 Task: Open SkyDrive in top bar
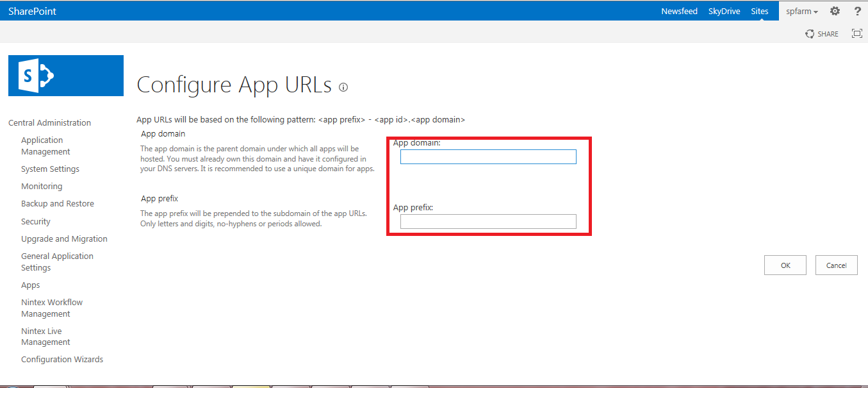pos(725,12)
